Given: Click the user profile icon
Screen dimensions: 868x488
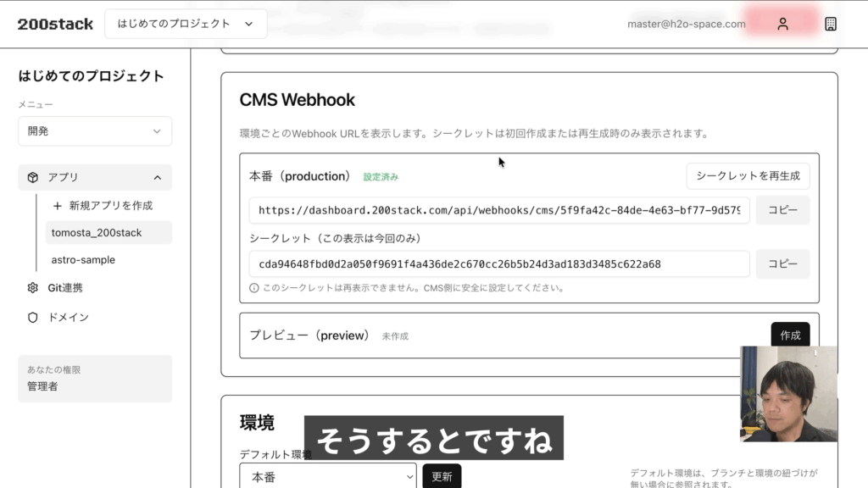Looking at the screenshot, I should tap(782, 24).
